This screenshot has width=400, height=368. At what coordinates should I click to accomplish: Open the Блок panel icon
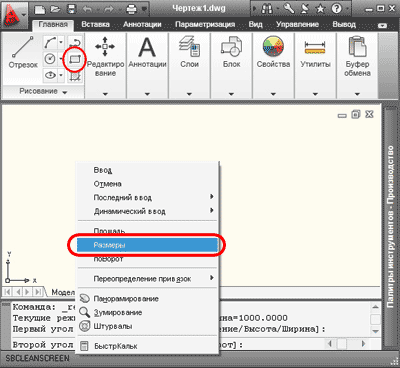coord(231,46)
